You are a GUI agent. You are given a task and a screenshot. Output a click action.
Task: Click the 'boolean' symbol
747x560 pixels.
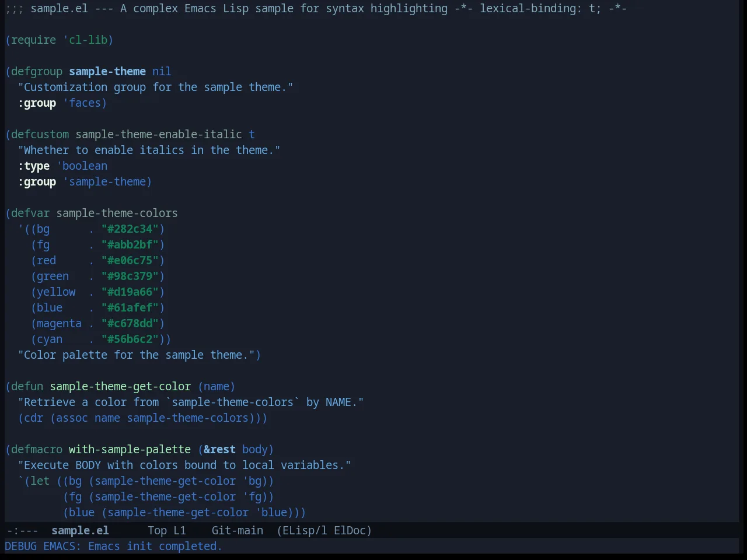pyautogui.click(x=85, y=166)
